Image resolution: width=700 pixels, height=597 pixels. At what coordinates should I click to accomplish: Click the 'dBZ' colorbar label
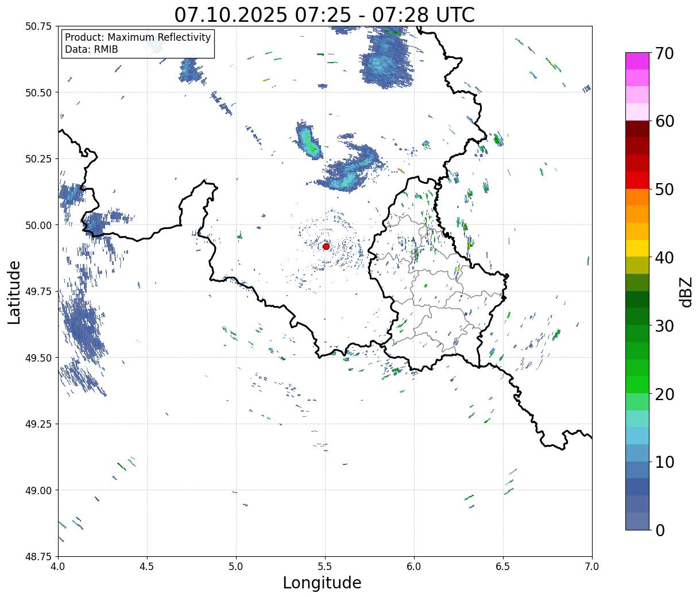click(686, 291)
